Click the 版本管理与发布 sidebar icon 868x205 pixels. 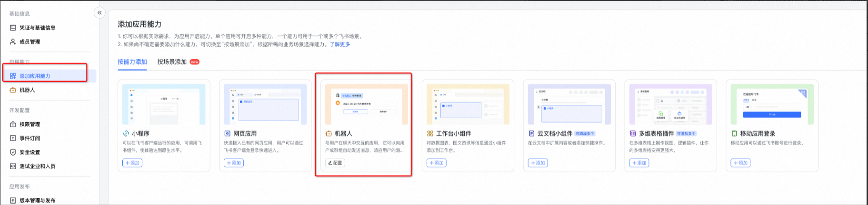[x=13, y=201]
